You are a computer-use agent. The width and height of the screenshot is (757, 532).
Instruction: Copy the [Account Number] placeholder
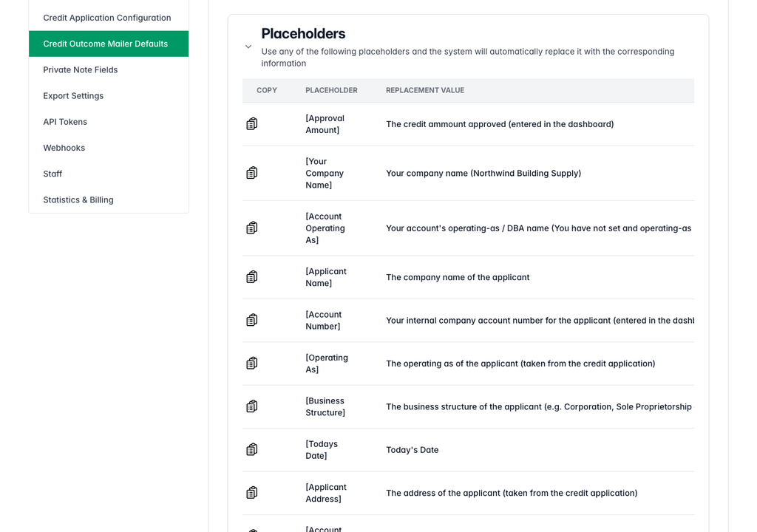[x=251, y=320]
